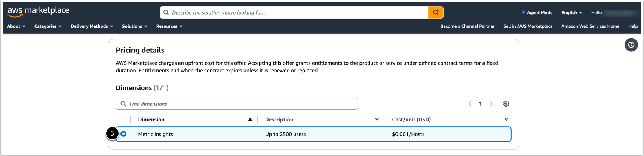Open the Resources menu
Viewport: 644px width, 156px height.
(169, 26)
